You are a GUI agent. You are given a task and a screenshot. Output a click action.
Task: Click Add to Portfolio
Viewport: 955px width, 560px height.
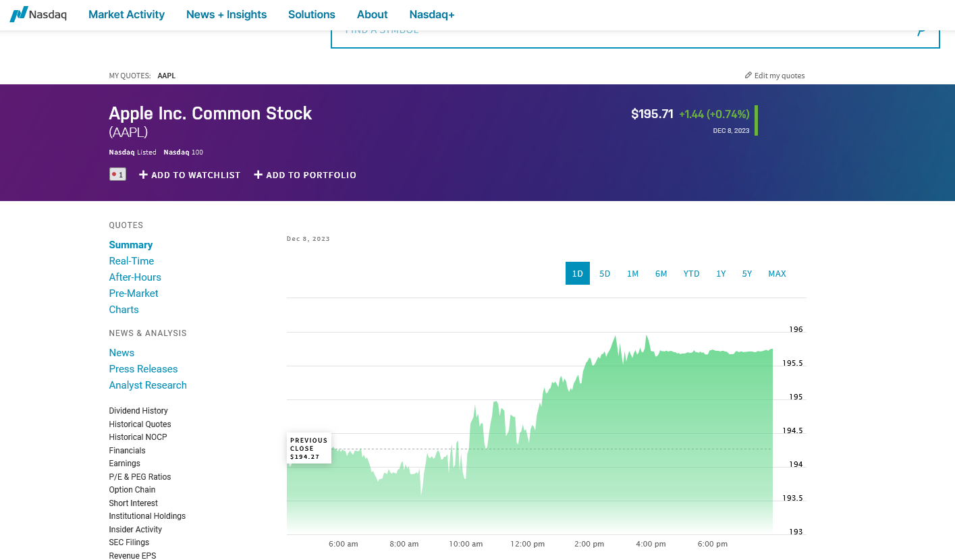tap(305, 175)
